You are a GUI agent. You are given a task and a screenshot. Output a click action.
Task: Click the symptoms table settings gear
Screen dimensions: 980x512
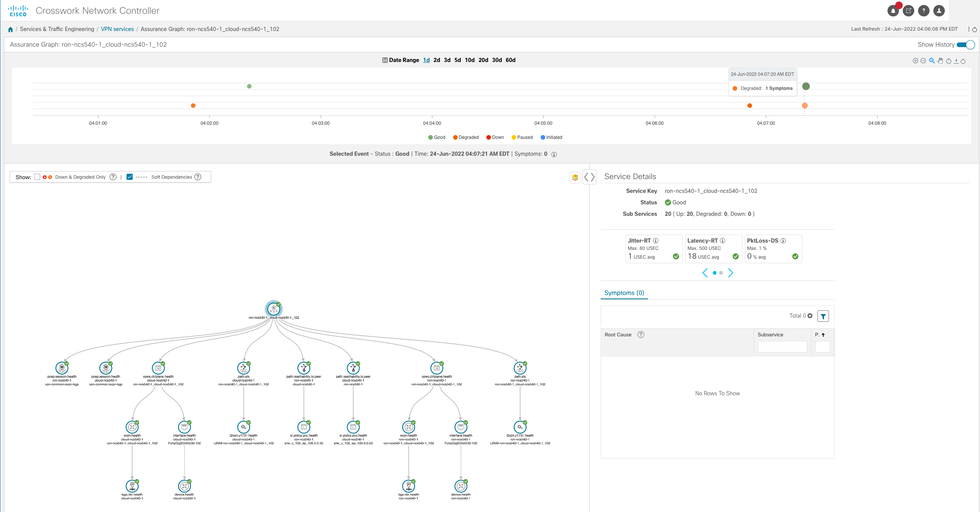point(810,316)
